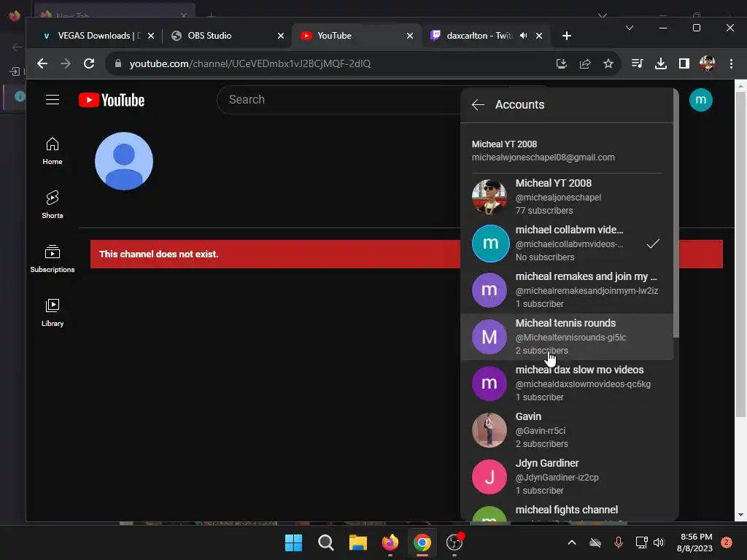Switch to Micheal YT 2008 channel
The width and height of the screenshot is (747, 560).
566,197
